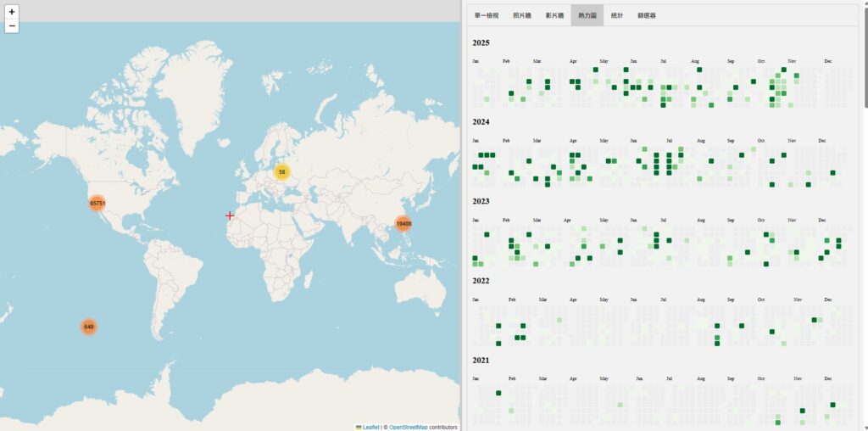Click the 65751 cluster marker
Viewport: 868px width, 431px height.
point(97,204)
